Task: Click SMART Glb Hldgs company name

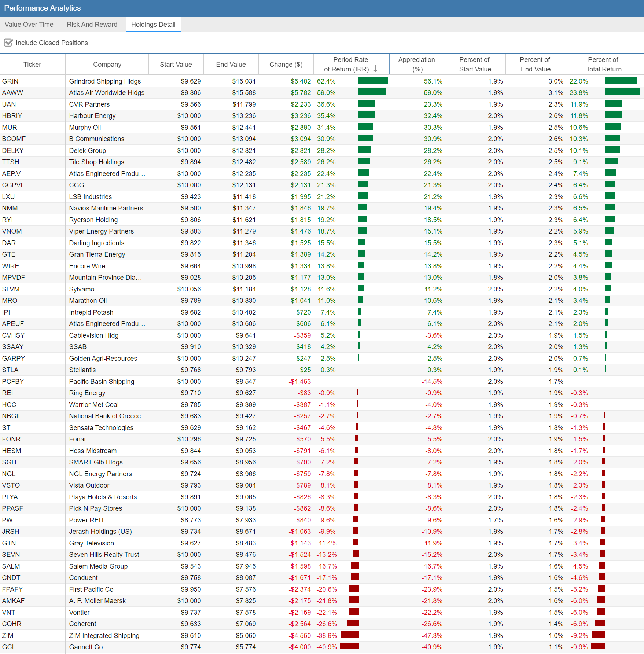Action: pos(96,462)
